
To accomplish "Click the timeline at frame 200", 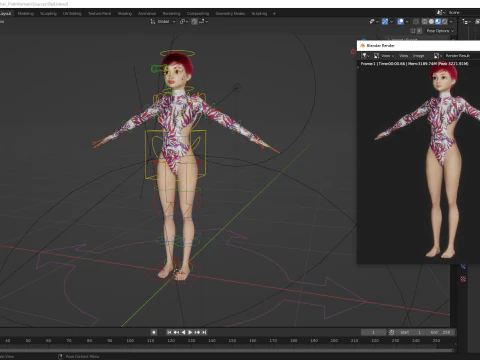I will tap(334, 341).
